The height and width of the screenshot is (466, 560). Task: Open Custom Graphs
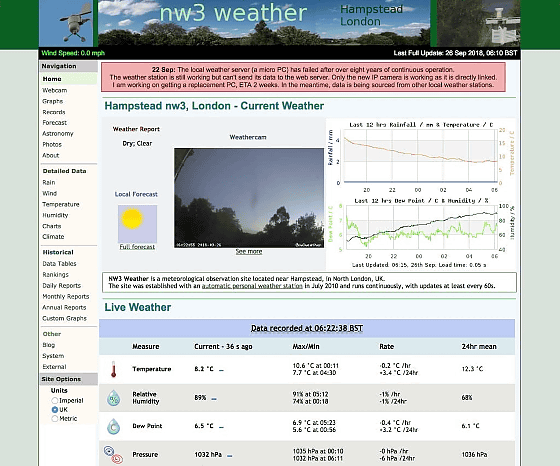[64, 318]
